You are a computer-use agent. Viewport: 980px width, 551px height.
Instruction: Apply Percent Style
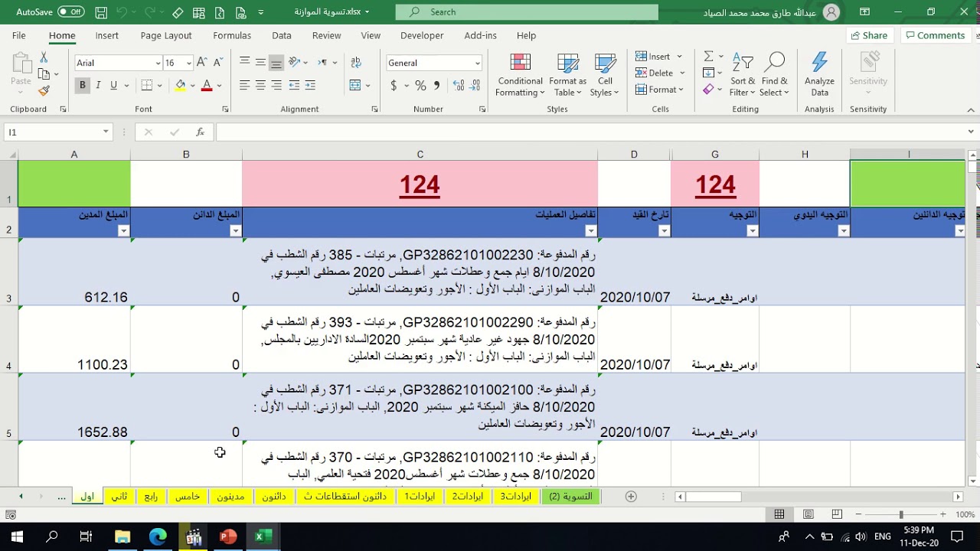coord(420,86)
